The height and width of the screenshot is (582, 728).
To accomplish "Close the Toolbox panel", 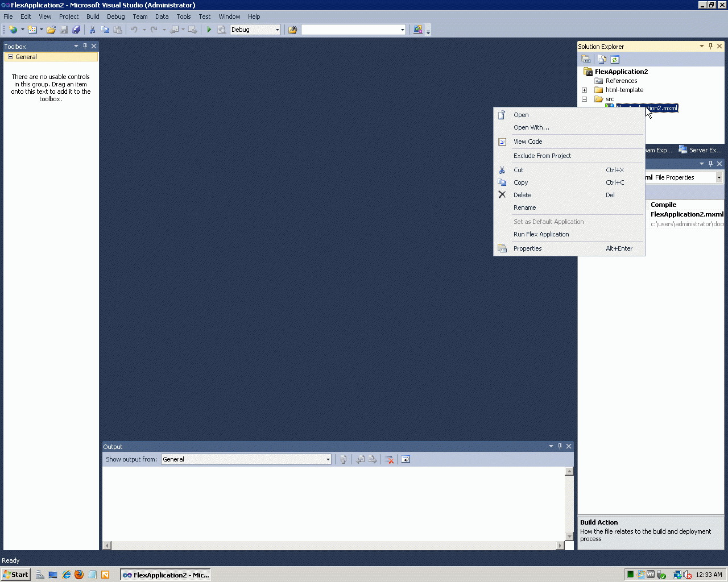I will 94,46.
